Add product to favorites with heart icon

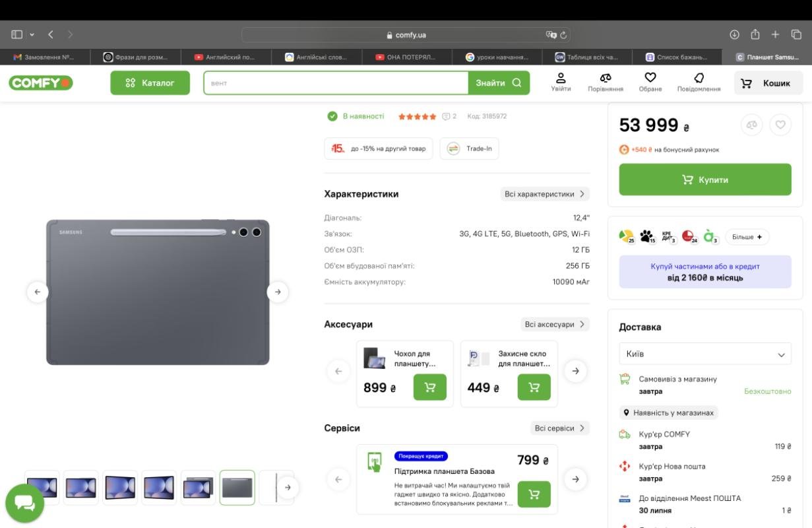point(780,125)
